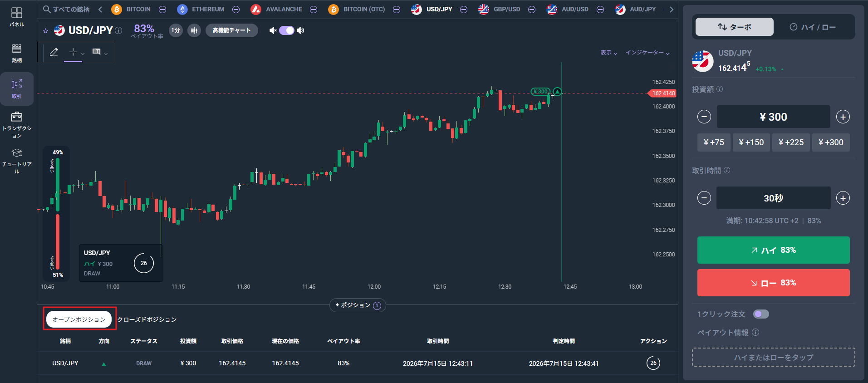Image resolution: width=868 pixels, height=383 pixels.
Task: Switch to ハイ/ロー trading mode
Action: (x=813, y=27)
